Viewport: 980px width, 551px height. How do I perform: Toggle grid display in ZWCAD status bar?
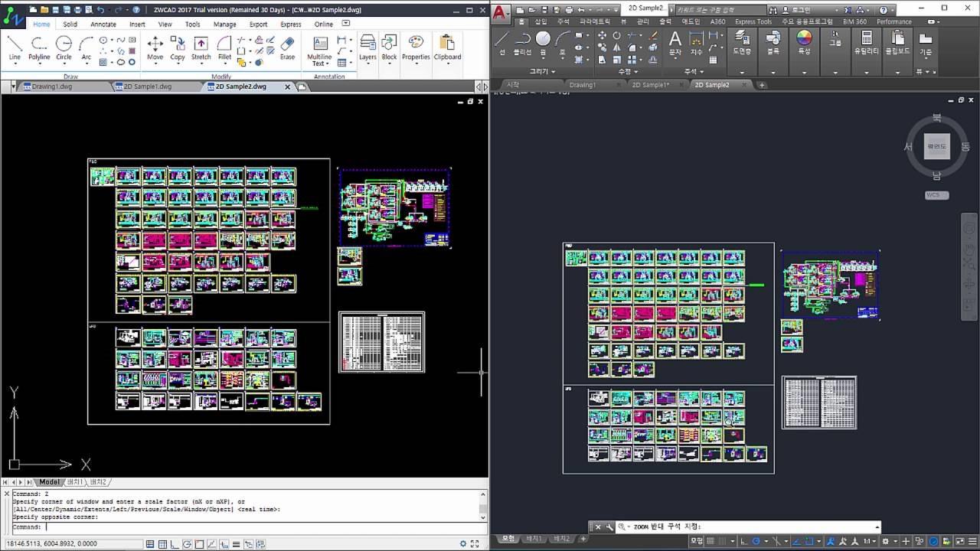click(x=162, y=544)
